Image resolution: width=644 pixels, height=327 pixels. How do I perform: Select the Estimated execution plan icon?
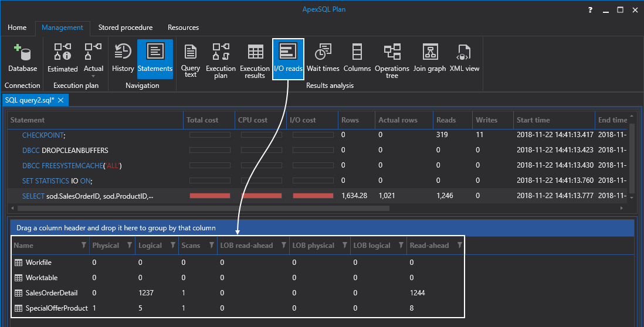pos(63,59)
